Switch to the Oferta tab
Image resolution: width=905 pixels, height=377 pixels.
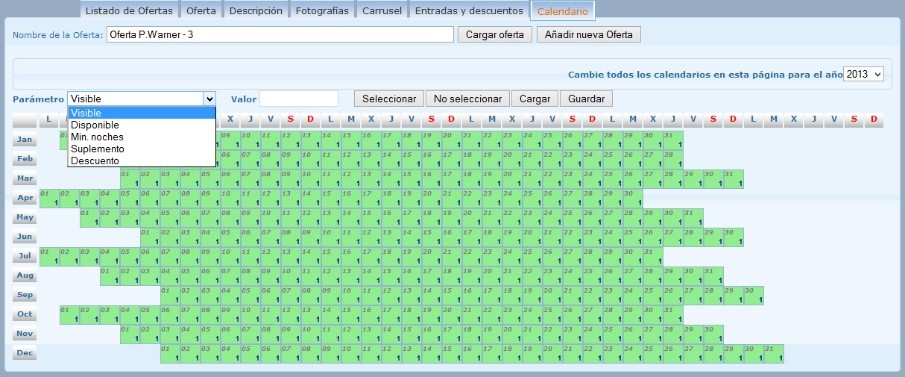coord(201,10)
